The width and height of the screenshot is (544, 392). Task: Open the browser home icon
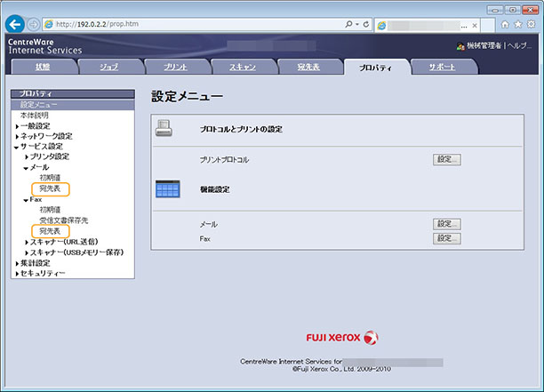pyautogui.click(x=506, y=23)
